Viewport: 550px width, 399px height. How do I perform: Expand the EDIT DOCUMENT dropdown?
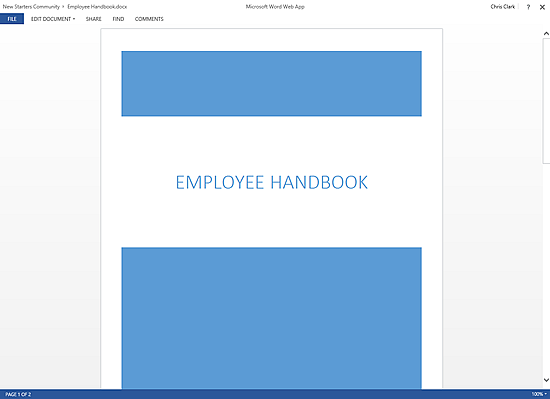[53, 19]
